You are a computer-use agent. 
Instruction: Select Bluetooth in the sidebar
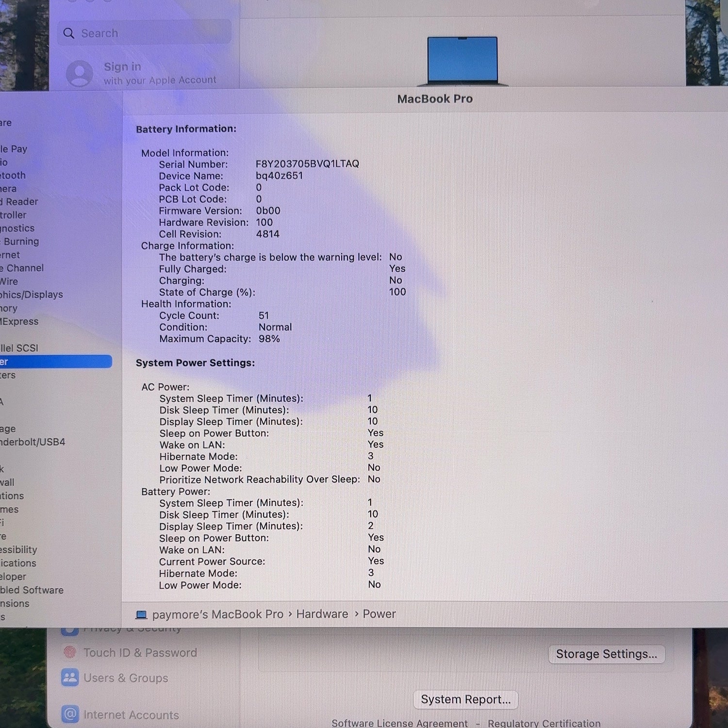13,175
